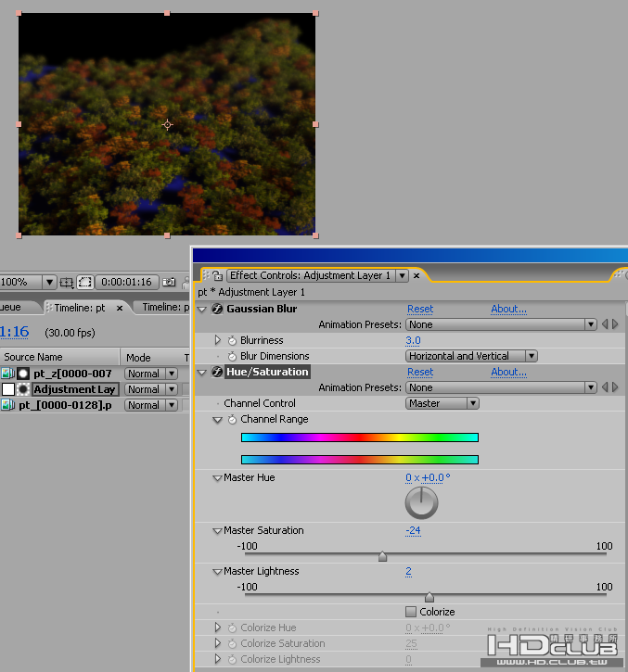Collapse the Gaussian Blur effect group

tap(202, 310)
